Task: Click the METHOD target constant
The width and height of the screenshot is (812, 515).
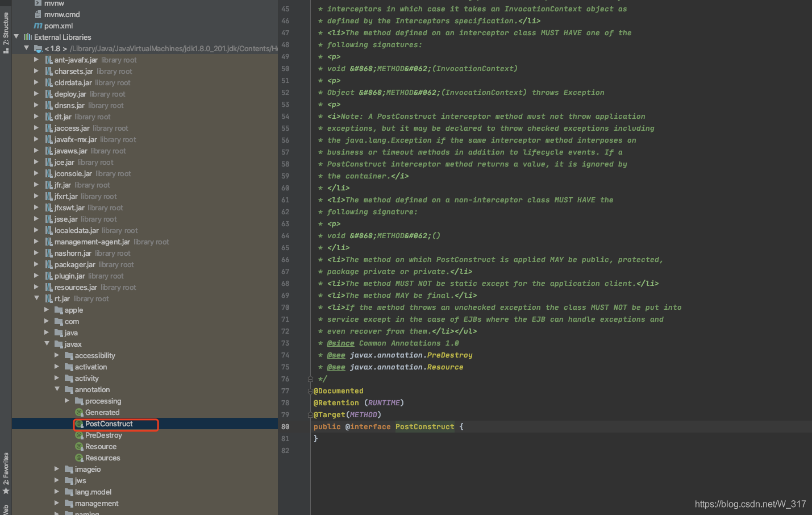Action: pyautogui.click(x=364, y=415)
